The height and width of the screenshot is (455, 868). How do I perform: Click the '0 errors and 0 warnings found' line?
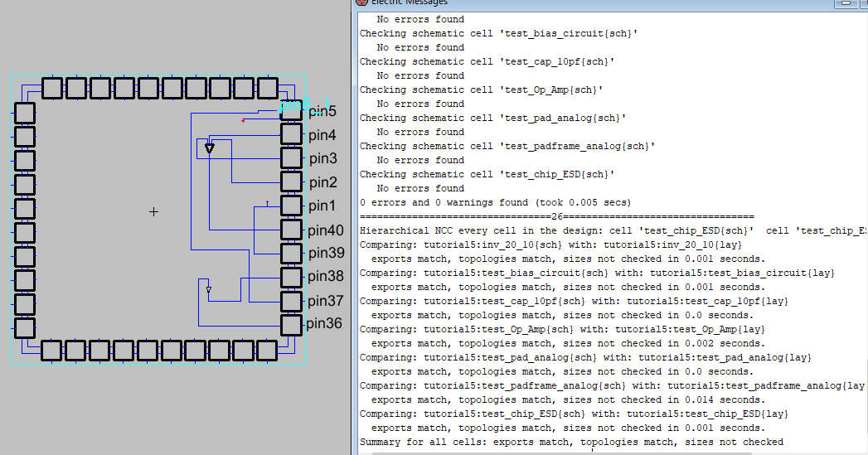click(x=495, y=202)
